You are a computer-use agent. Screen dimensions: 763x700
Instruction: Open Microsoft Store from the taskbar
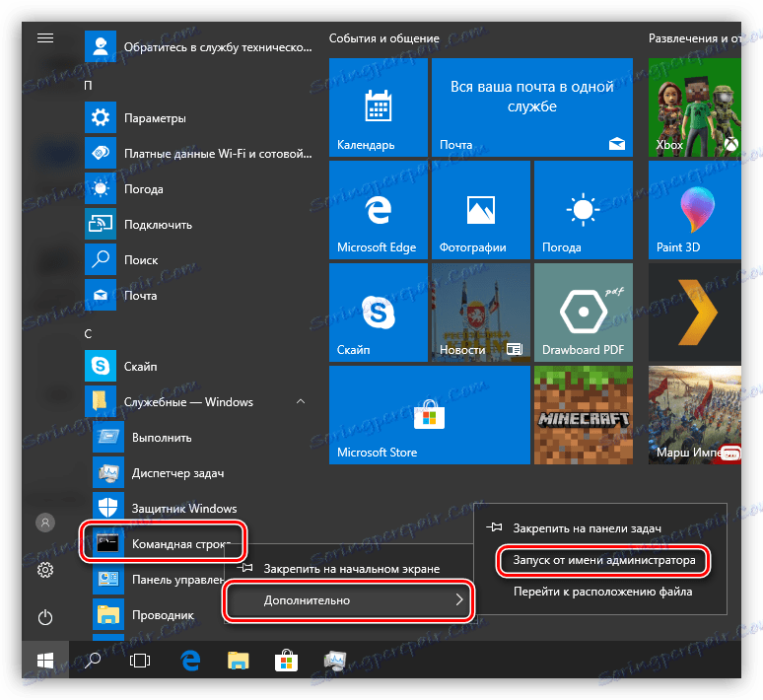click(286, 661)
